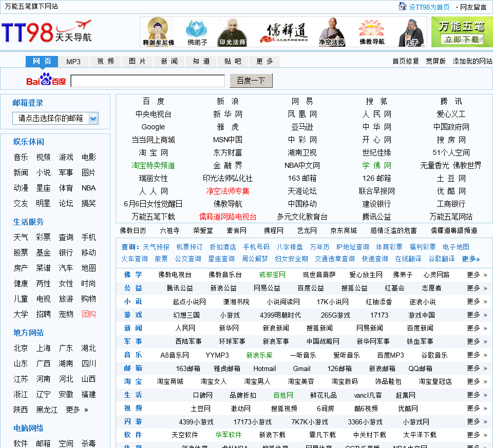This screenshot has width=493, height=448.
Task: Open the 音乐 link under 娱乐休闲
Action: click(x=21, y=157)
